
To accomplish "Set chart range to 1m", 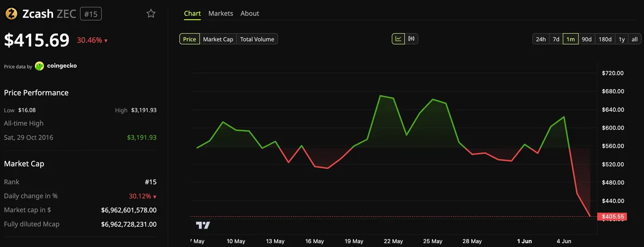I will point(570,39).
